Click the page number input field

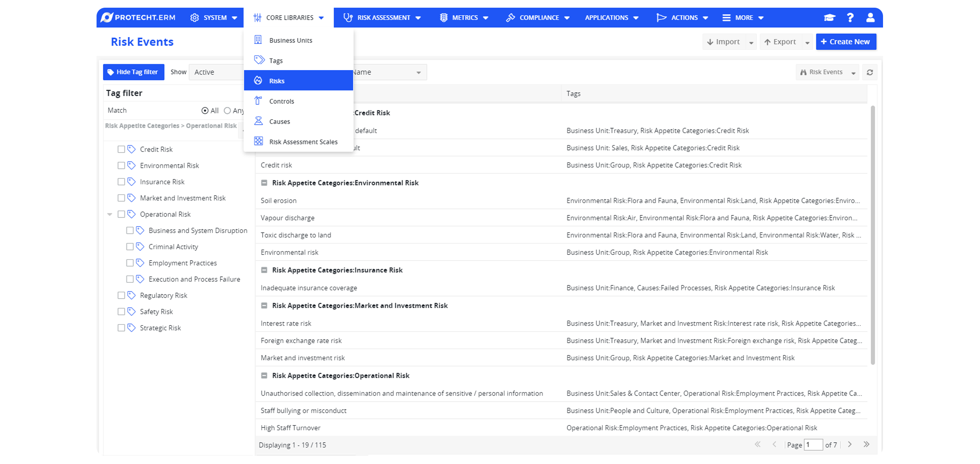813,445
